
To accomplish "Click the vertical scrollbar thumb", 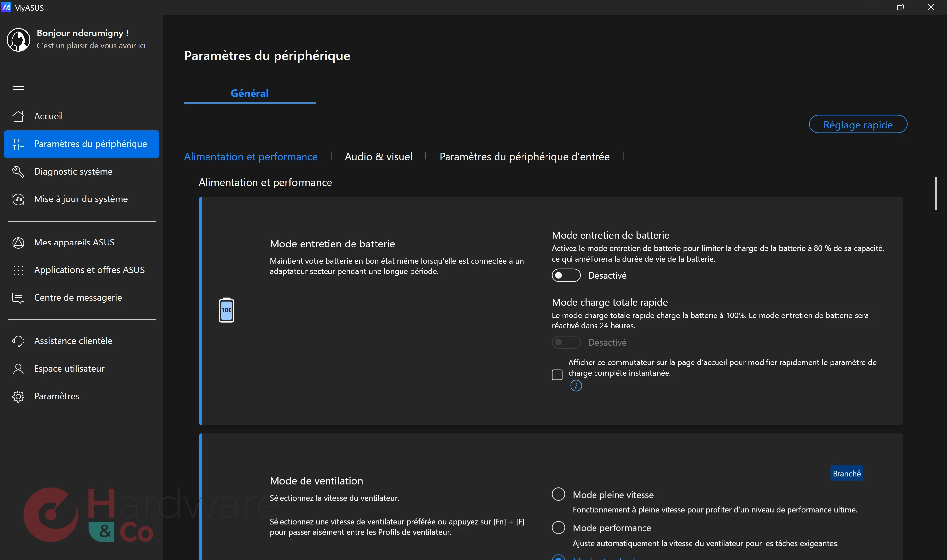I will pos(936,194).
